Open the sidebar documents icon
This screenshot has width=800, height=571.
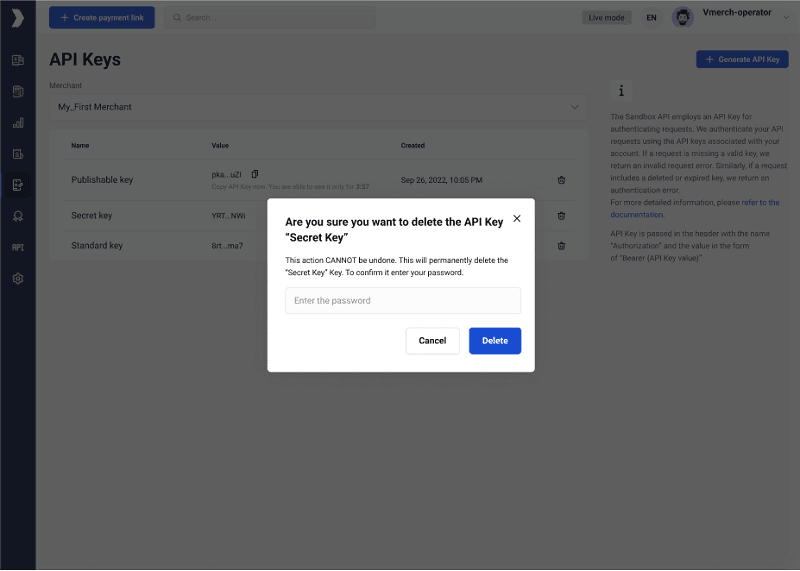18,92
